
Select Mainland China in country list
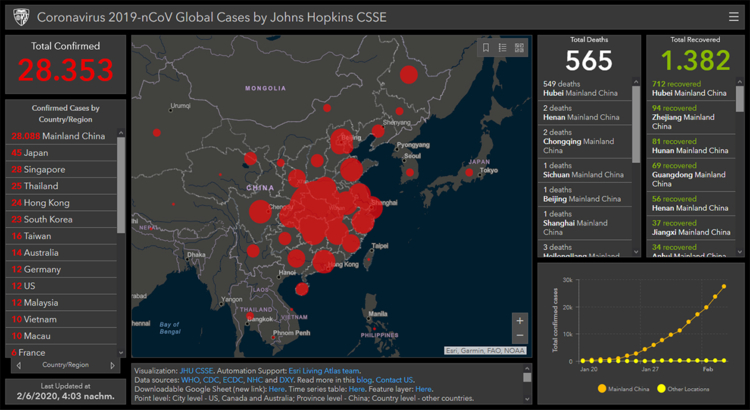61,136
